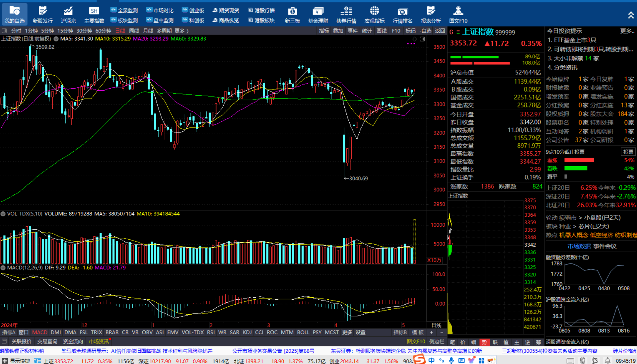The image size is (637, 364).
Task: Click the diamond marker icon atop the chart
Action: 414,39
